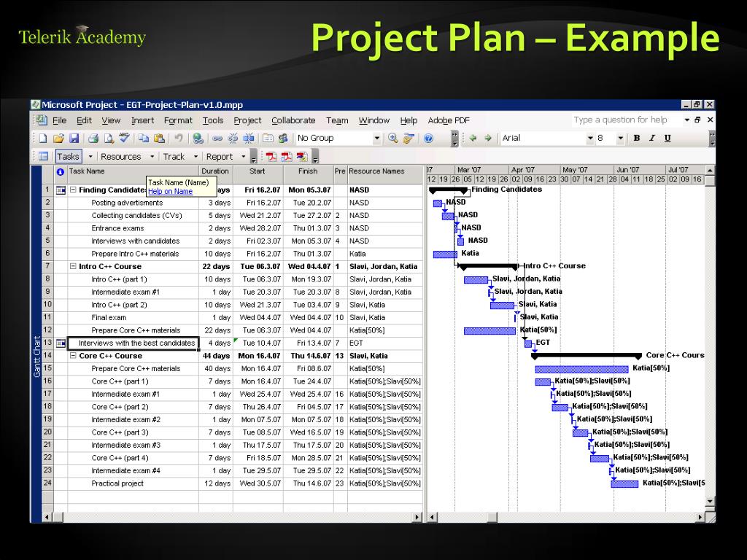Click the first Adobe PDF convert icon
This screenshot has height=560, width=747.
point(271,156)
